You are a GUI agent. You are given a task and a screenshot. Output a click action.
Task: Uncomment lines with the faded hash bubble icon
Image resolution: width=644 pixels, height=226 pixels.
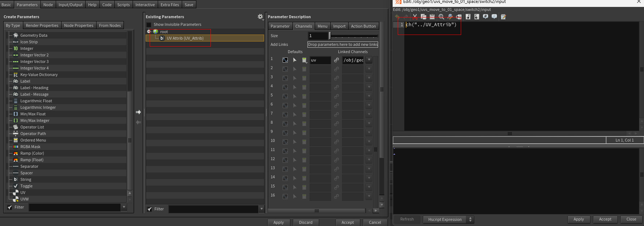pos(494,17)
